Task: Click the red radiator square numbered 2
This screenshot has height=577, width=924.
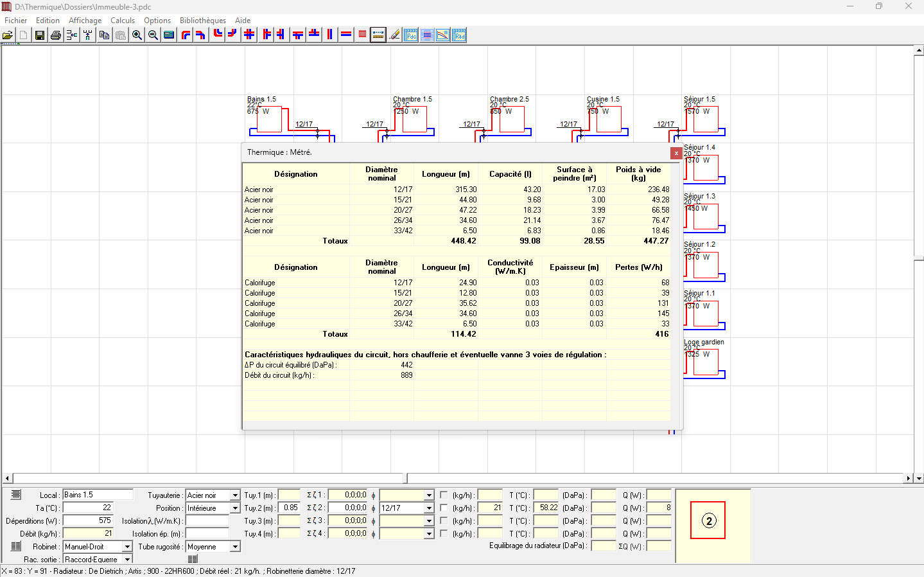Action: (x=708, y=520)
